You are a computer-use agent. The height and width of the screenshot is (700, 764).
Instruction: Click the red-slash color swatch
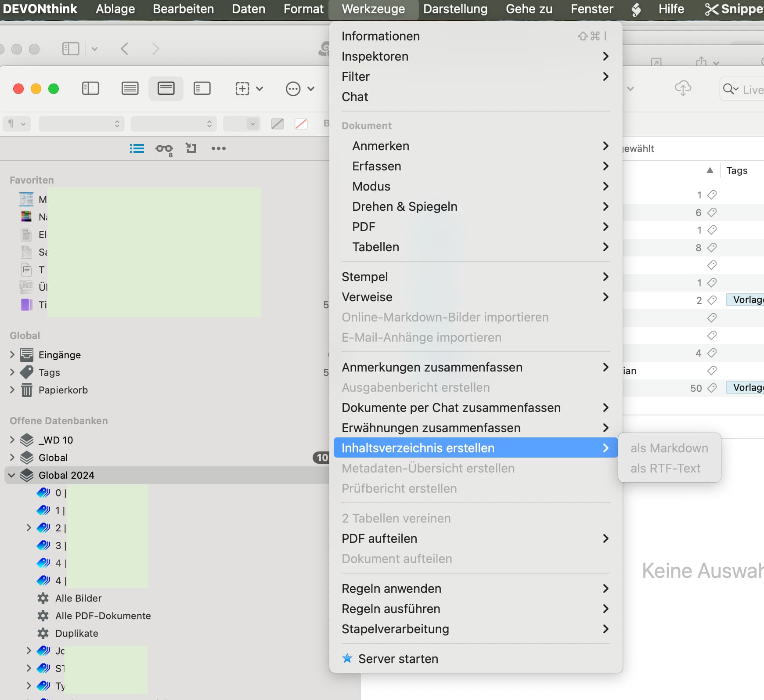[301, 124]
